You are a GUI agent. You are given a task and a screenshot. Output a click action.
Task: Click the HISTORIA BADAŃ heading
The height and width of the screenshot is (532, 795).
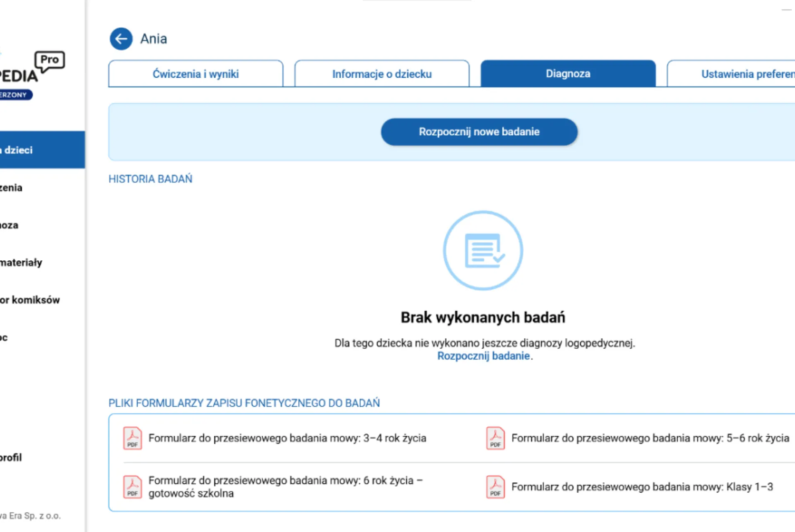[x=150, y=179]
